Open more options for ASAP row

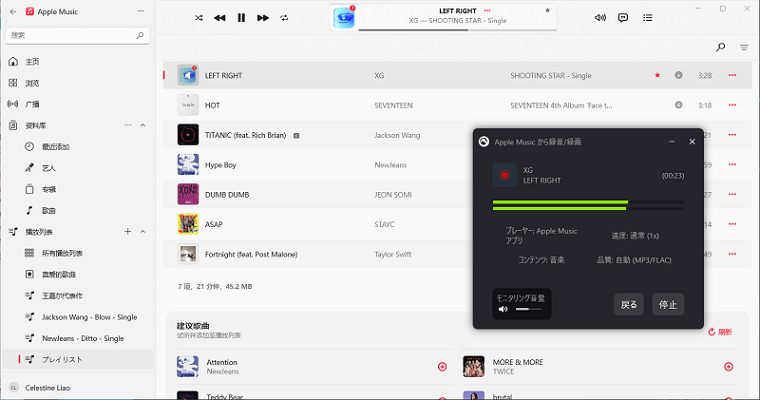[732, 224]
